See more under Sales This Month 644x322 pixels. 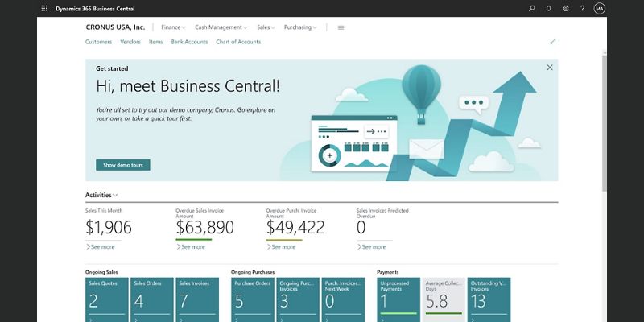(100, 247)
